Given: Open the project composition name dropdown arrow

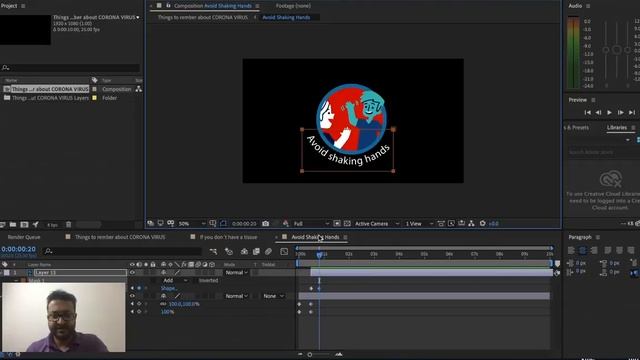Looking at the screenshot, I should (x=138, y=18).
